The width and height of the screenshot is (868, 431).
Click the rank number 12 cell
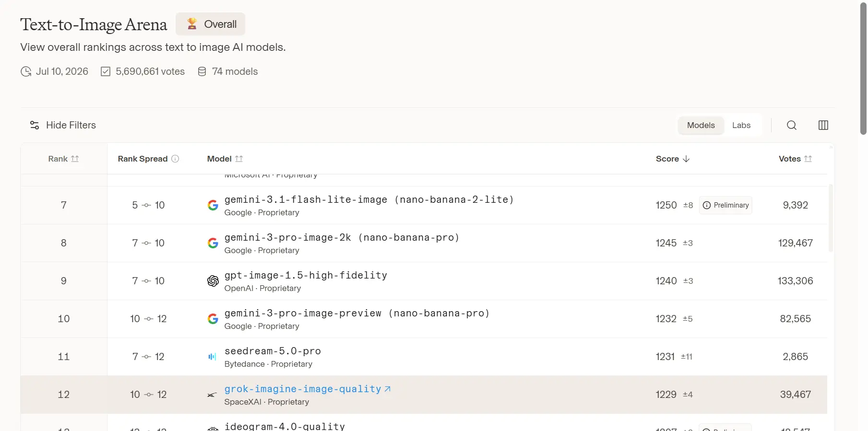(x=63, y=395)
